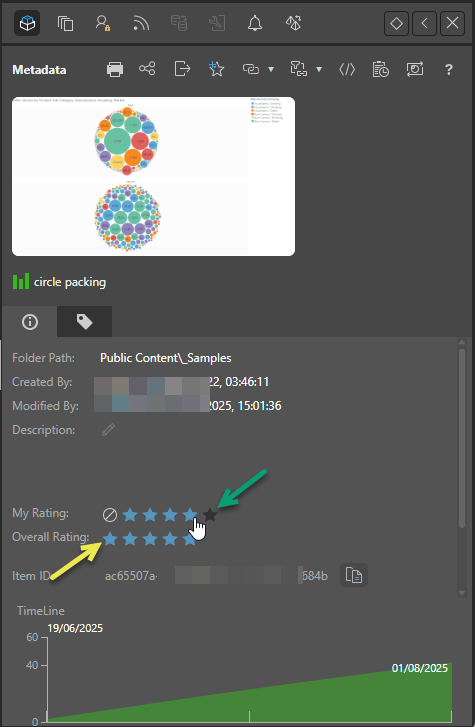The image size is (475, 727).
Task: Expand the link options dropdown arrow
Action: 271,70
